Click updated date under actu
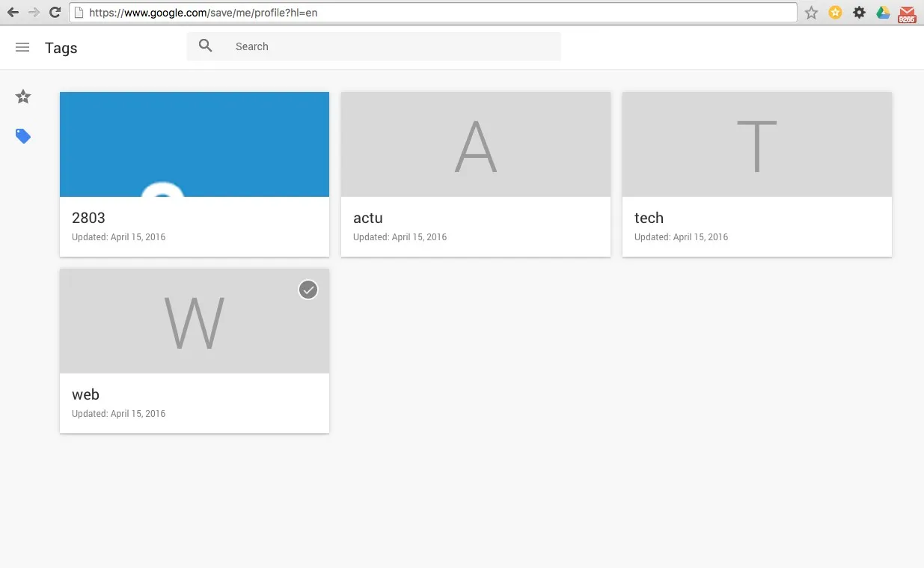The image size is (924, 568). [x=400, y=237]
